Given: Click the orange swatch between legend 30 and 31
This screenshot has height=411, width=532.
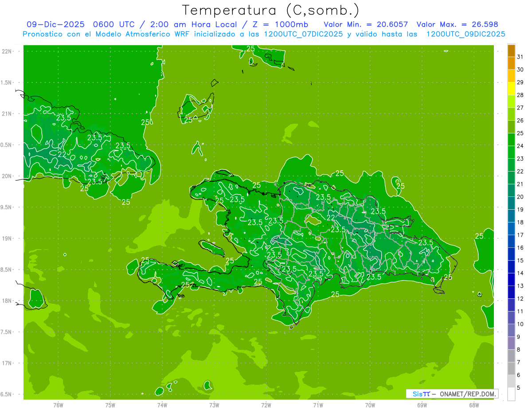Looking at the screenshot, I should coord(511,63).
